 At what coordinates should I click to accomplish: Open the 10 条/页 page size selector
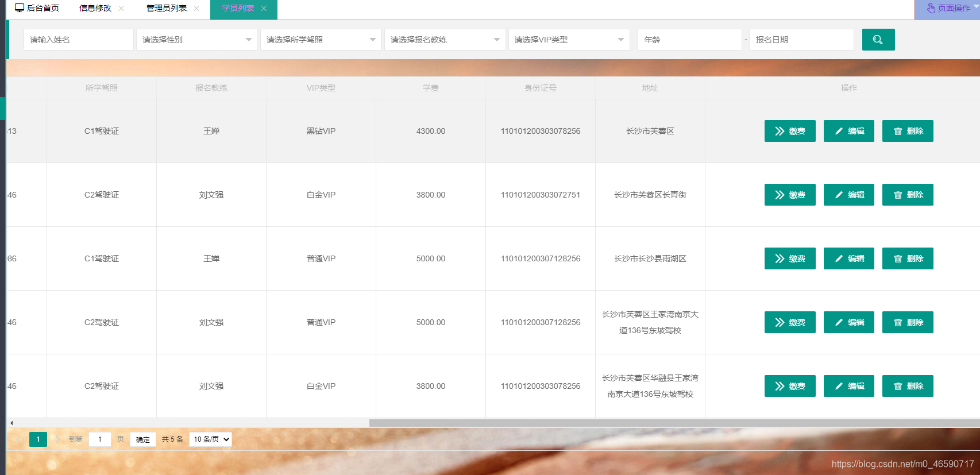(210, 439)
